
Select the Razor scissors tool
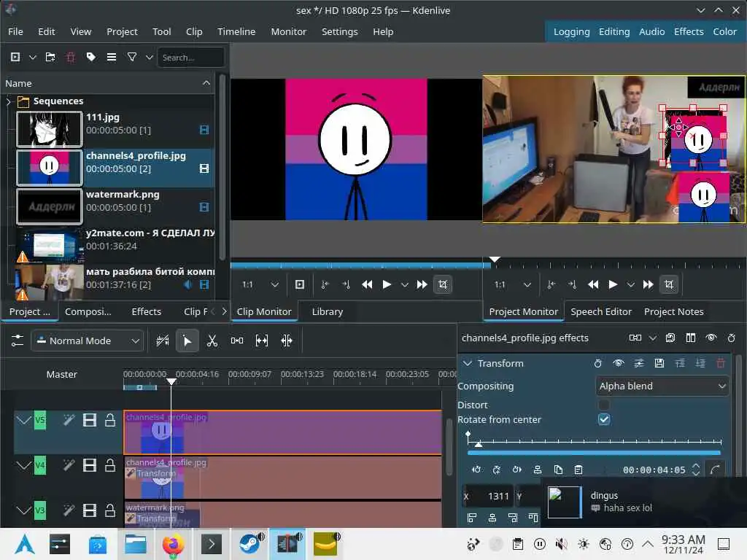point(212,341)
